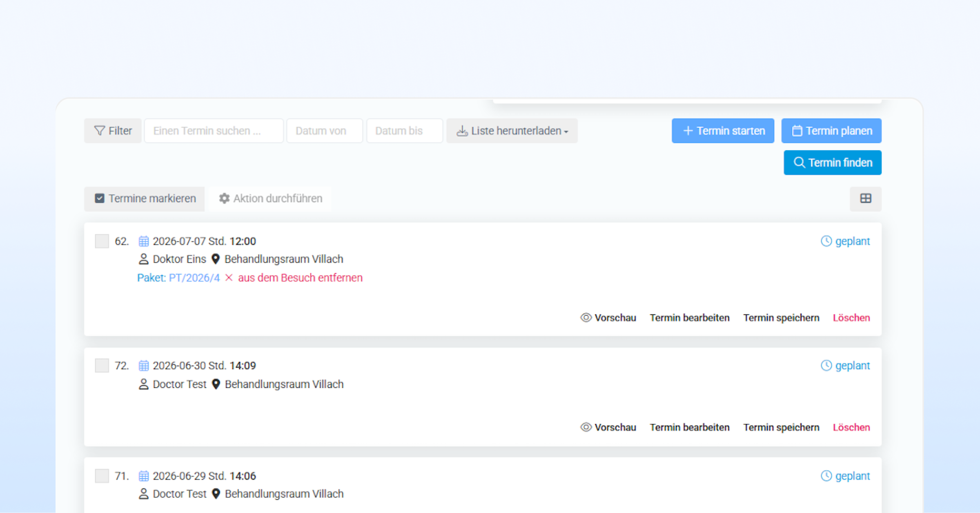Select the date '2026-07-07 Std. 12:00'
The height and width of the screenshot is (513, 980).
coord(204,241)
